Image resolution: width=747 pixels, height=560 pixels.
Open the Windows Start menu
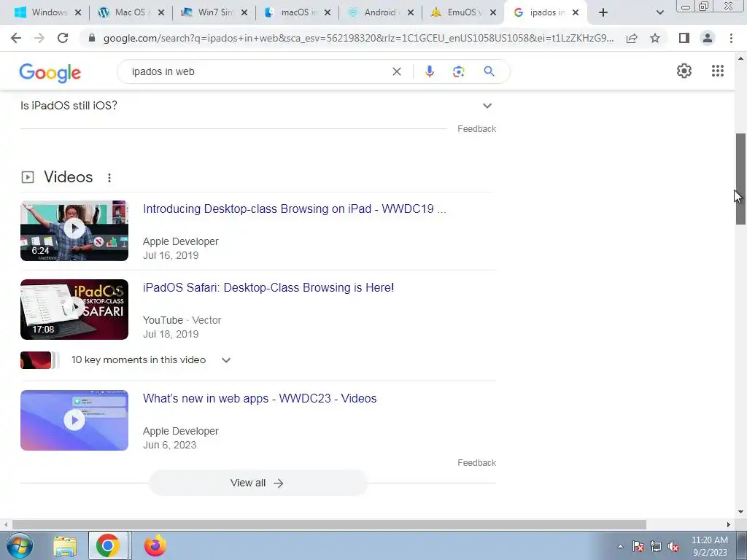pos(18,545)
